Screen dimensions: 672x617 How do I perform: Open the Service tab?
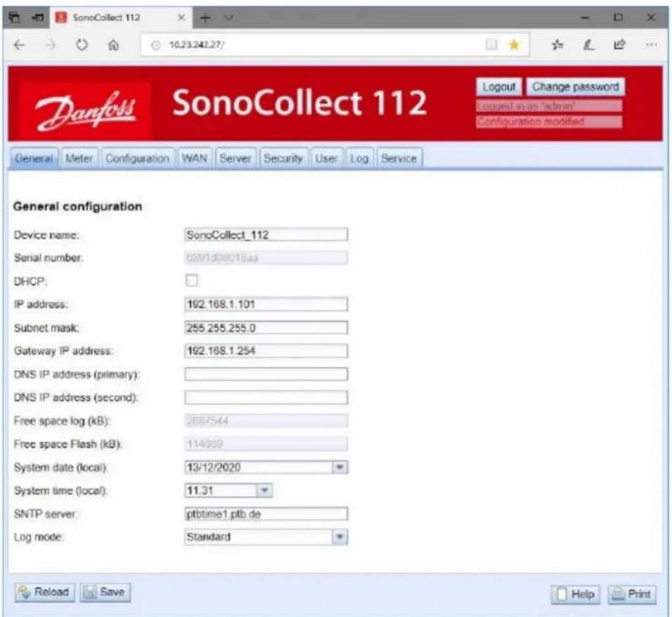(x=399, y=159)
